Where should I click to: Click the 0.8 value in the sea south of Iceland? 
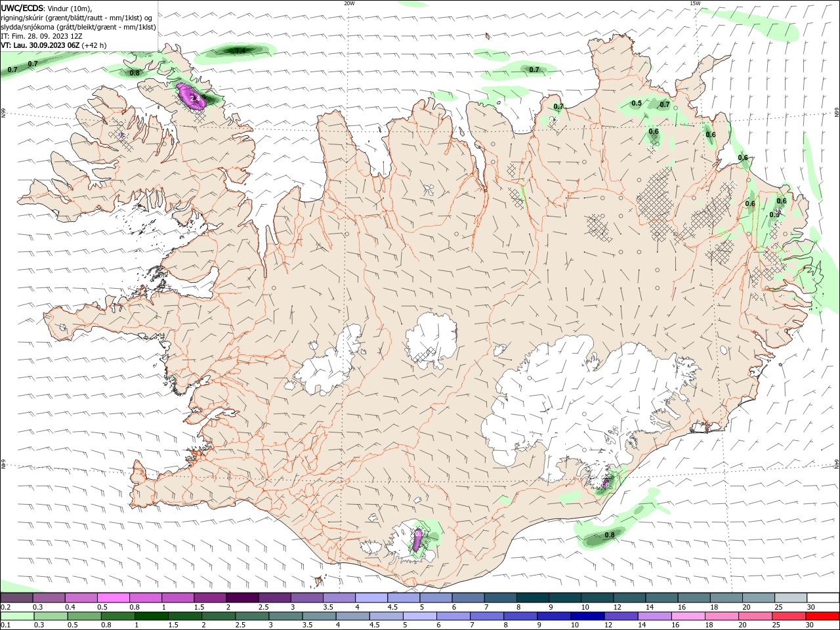[x=610, y=535]
